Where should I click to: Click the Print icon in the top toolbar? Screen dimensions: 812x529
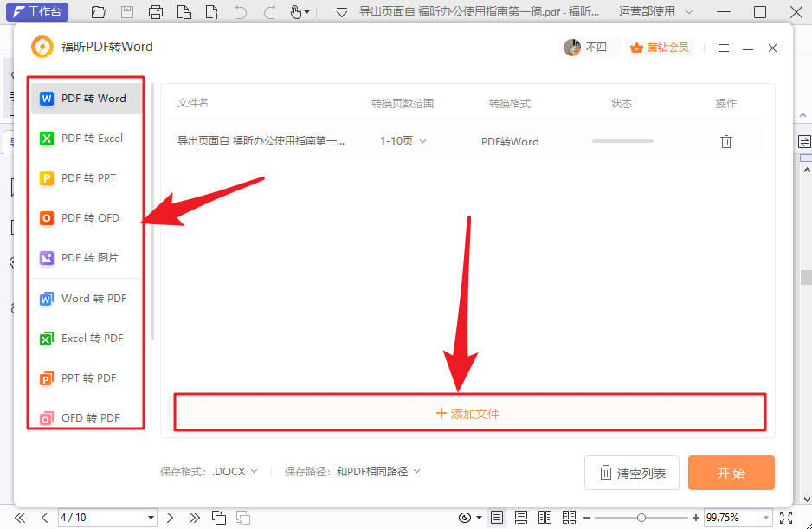pos(156,12)
